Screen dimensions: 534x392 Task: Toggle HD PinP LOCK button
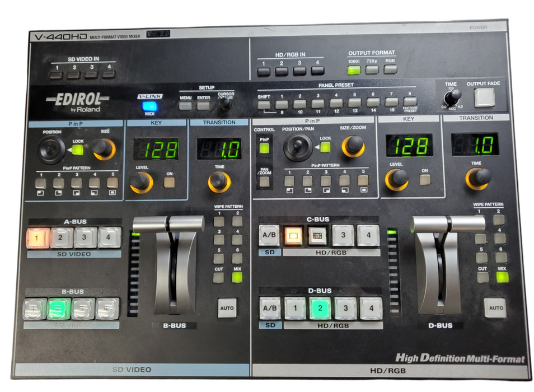pos(325,147)
